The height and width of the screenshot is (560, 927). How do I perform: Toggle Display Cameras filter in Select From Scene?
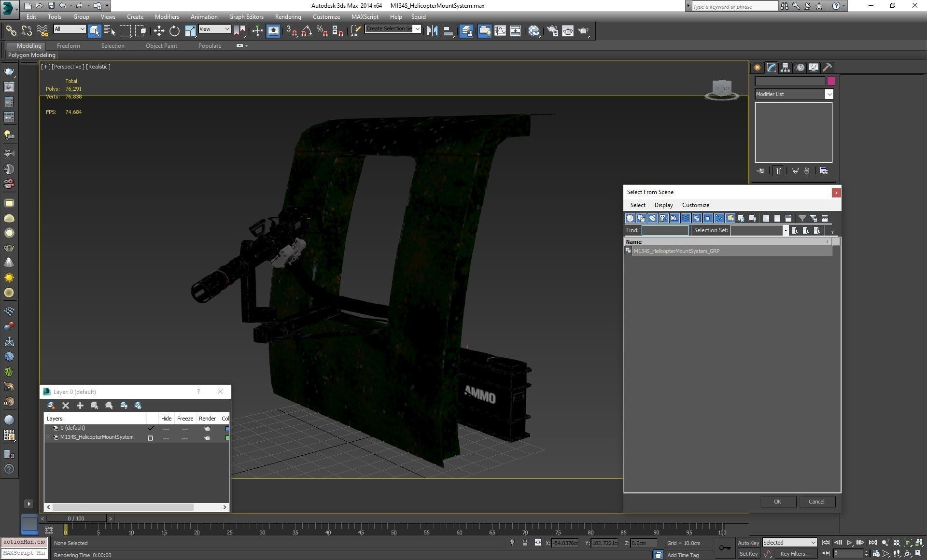(663, 218)
